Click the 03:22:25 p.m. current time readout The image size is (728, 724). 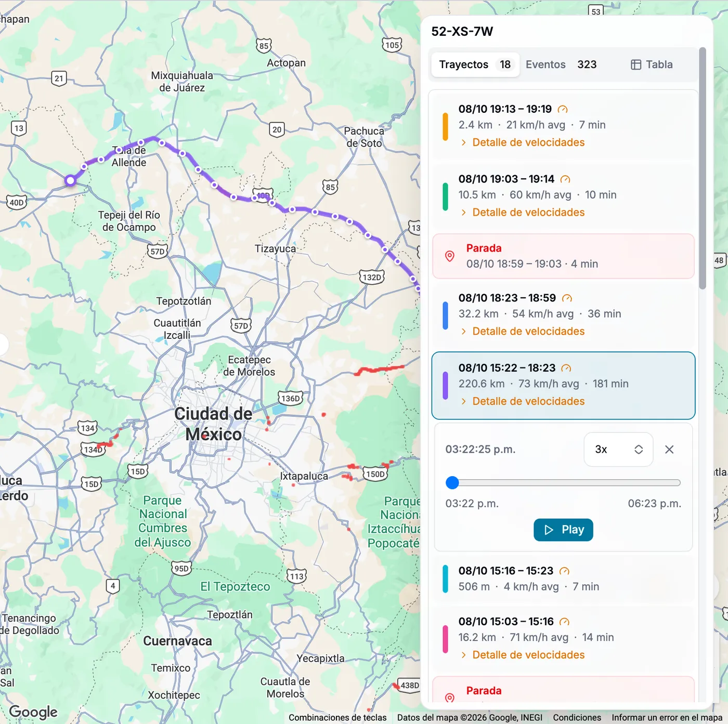(x=480, y=450)
